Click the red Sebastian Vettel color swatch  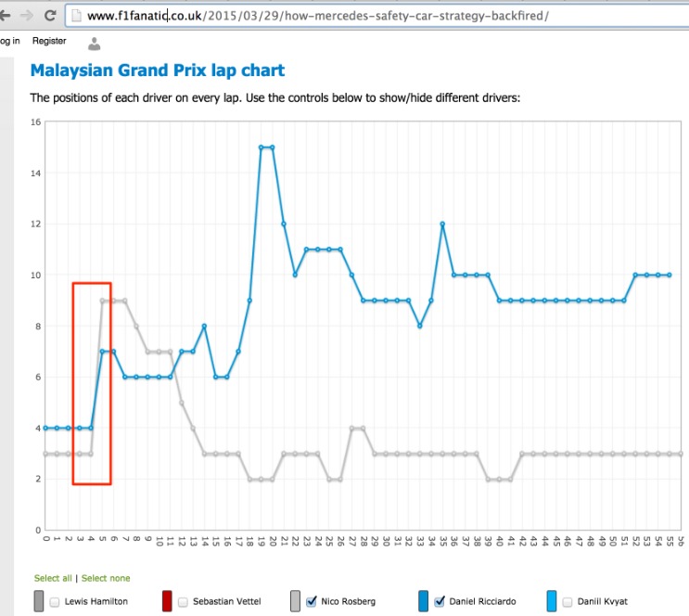[167, 601]
